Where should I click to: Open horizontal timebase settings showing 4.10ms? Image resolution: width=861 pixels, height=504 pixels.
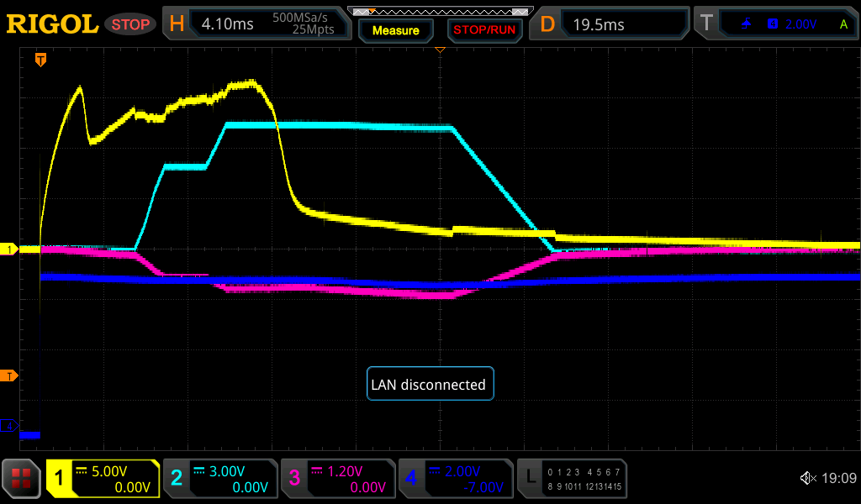256,24
